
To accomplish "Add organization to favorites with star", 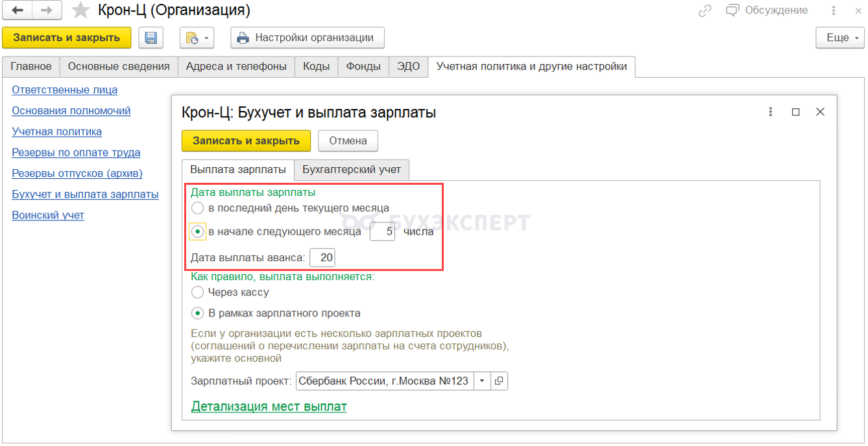I will pos(80,11).
